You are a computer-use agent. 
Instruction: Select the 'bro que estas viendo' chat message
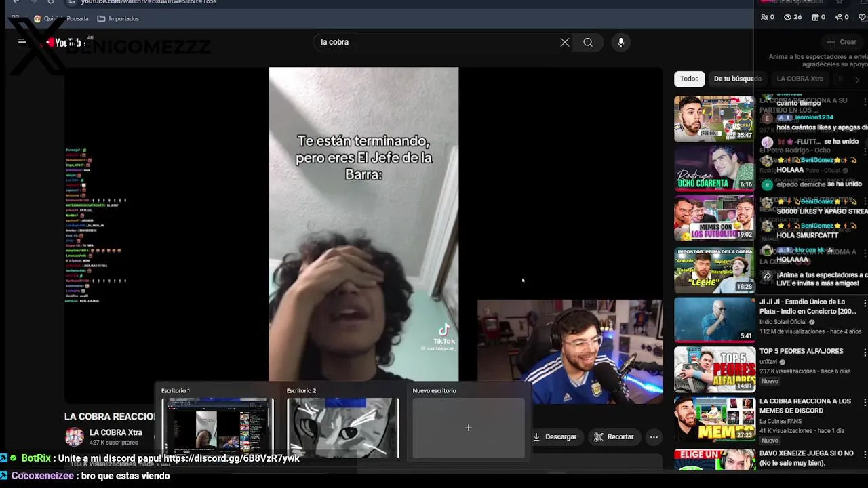point(125,476)
